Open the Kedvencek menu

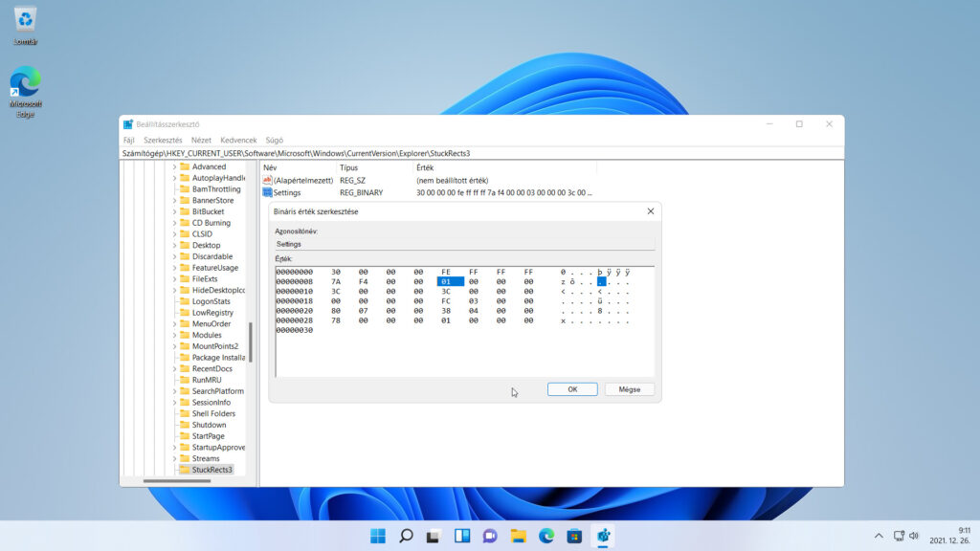pyautogui.click(x=238, y=140)
